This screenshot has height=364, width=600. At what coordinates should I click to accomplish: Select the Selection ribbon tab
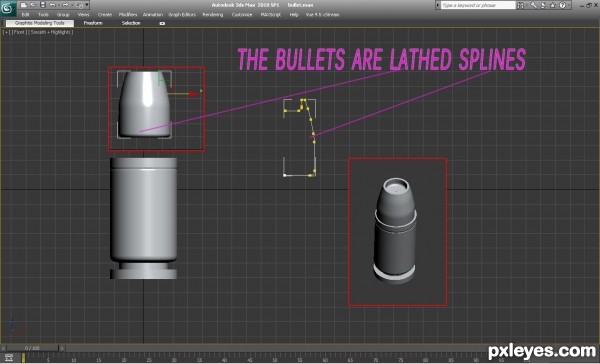coord(131,23)
